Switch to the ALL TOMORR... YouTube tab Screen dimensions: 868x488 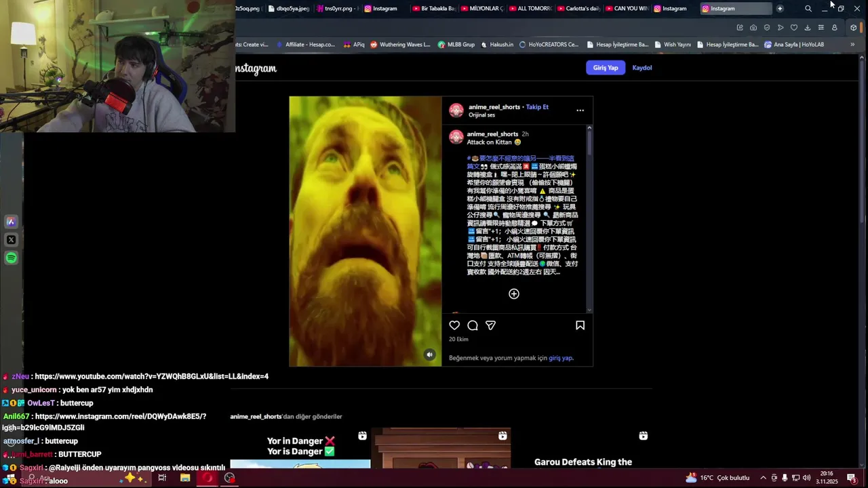(530, 8)
